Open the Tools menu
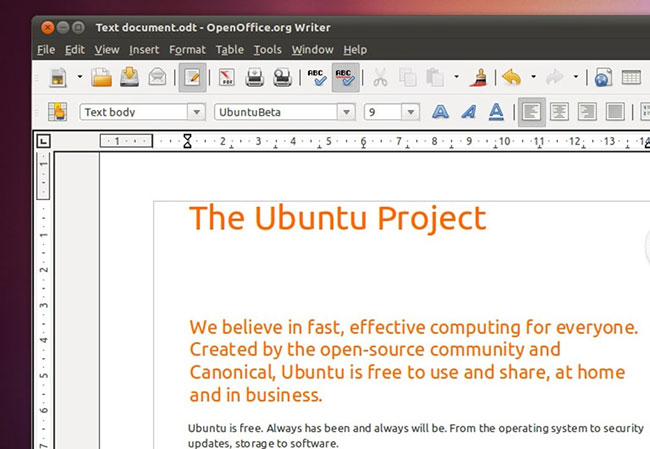The width and height of the screenshot is (650, 449). [x=267, y=50]
